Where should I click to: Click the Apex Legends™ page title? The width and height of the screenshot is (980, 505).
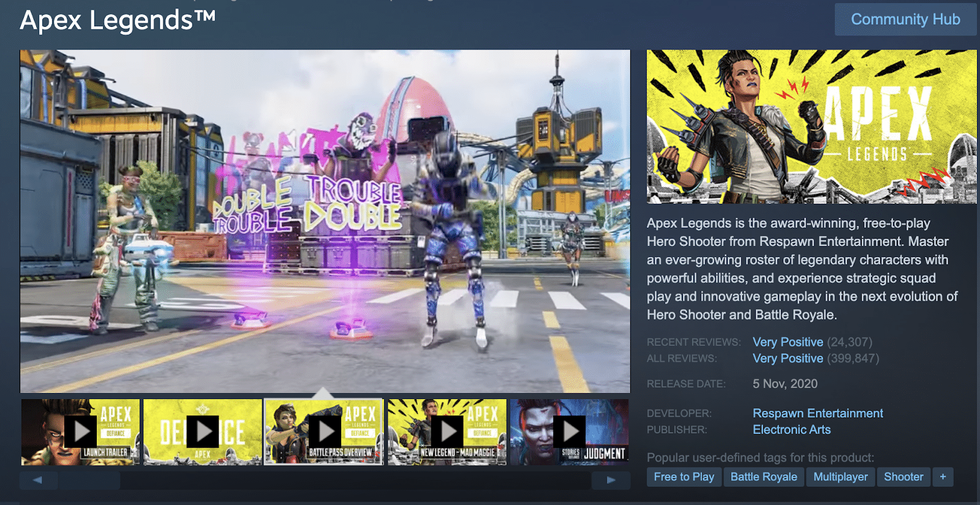coord(118,20)
